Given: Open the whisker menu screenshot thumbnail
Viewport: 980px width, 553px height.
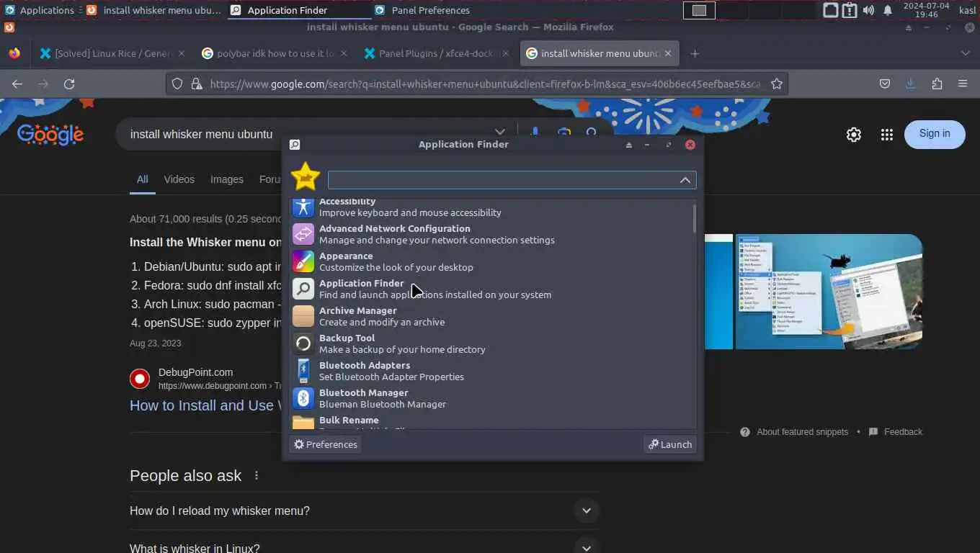Looking at the screenshot, I should coord(829,292).
